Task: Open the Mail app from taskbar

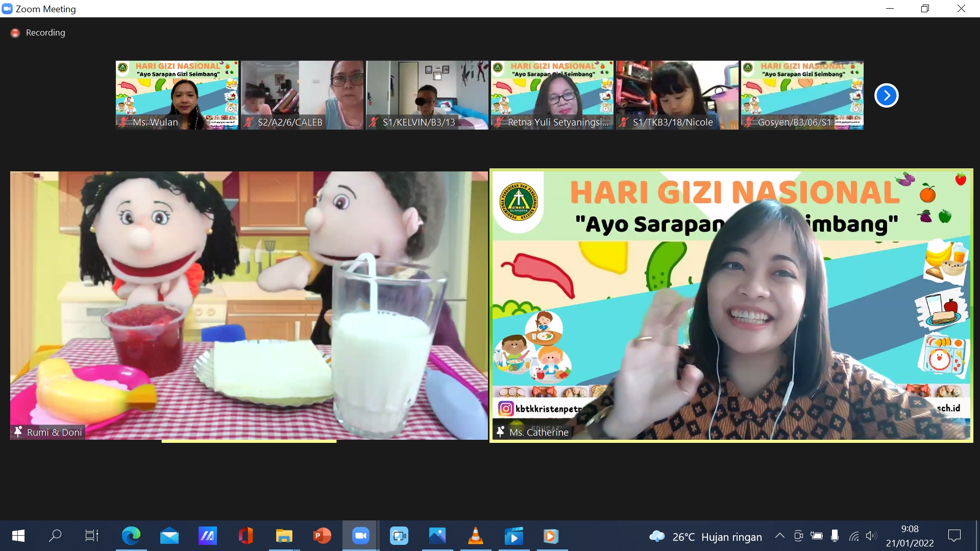Action: point(169,536)
